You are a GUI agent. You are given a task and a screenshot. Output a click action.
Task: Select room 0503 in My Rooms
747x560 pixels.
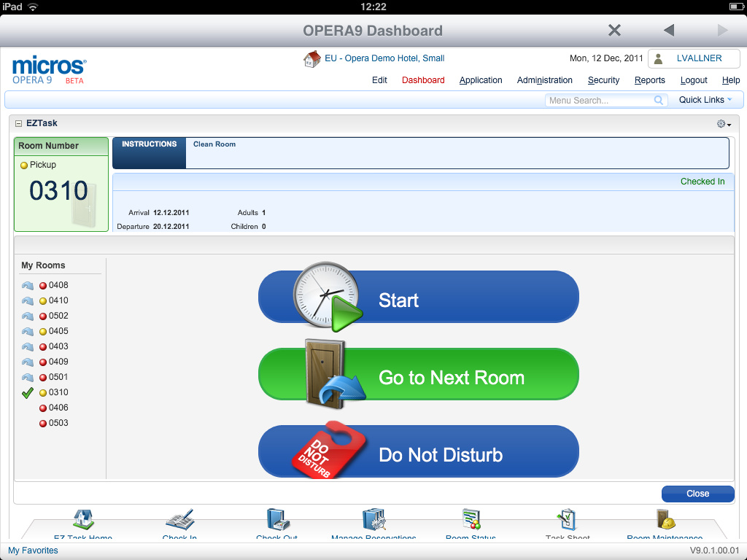(x=58, y=423)
